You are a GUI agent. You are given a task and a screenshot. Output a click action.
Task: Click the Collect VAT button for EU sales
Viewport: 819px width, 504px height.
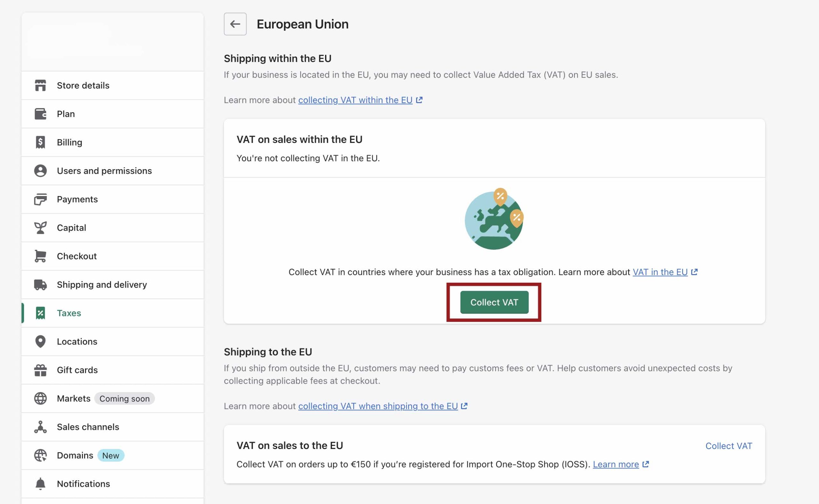click(494, 302)
